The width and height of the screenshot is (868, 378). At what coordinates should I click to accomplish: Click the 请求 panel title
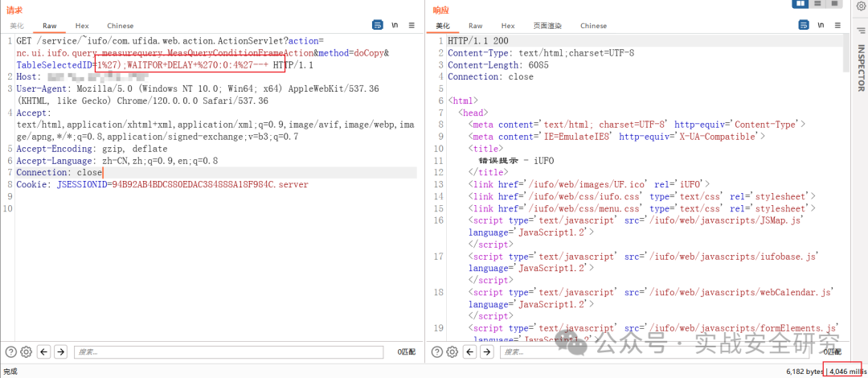[14, 10]
